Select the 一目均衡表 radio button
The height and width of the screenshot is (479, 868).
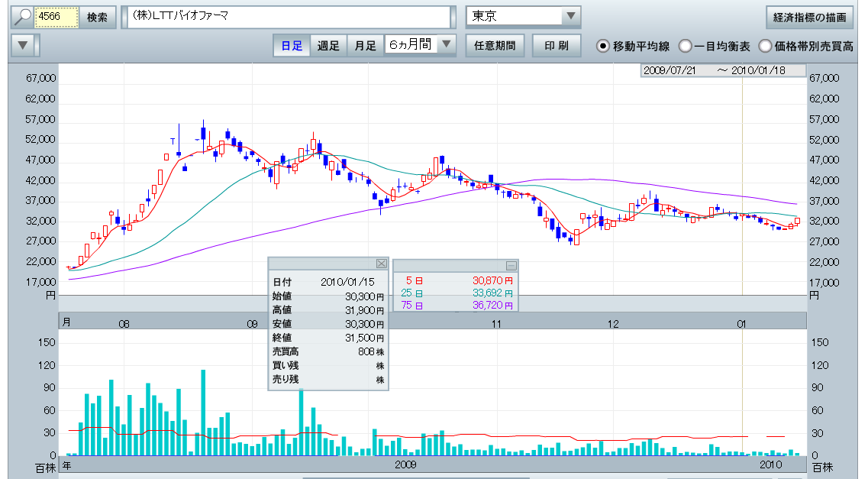click(x=686, y=46)
